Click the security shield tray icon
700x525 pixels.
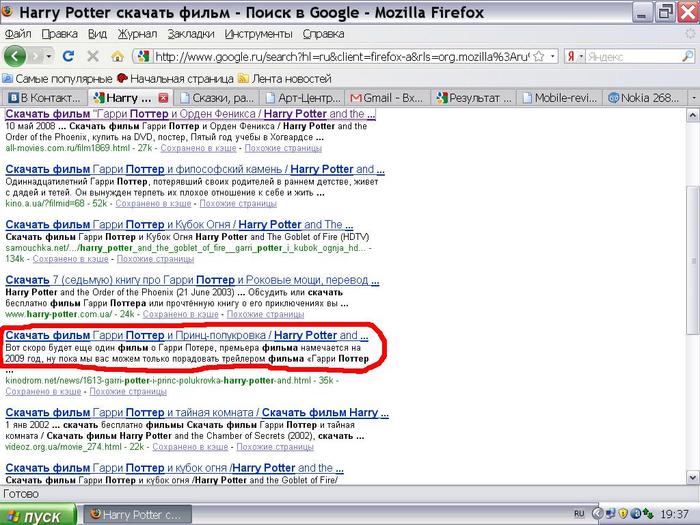click(x=623, y=514)
